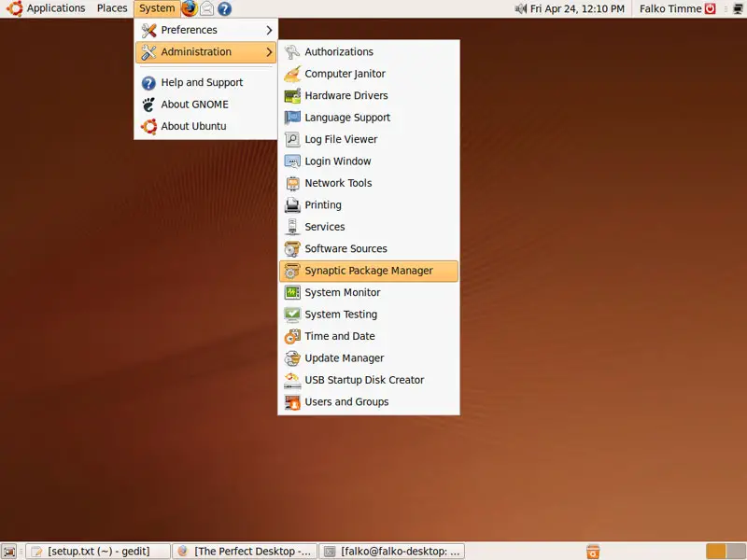The width and height of the screenshot is (747, 560).
Task: Open the Places menu
Action: pyautogui.click(x=112, y=8)
